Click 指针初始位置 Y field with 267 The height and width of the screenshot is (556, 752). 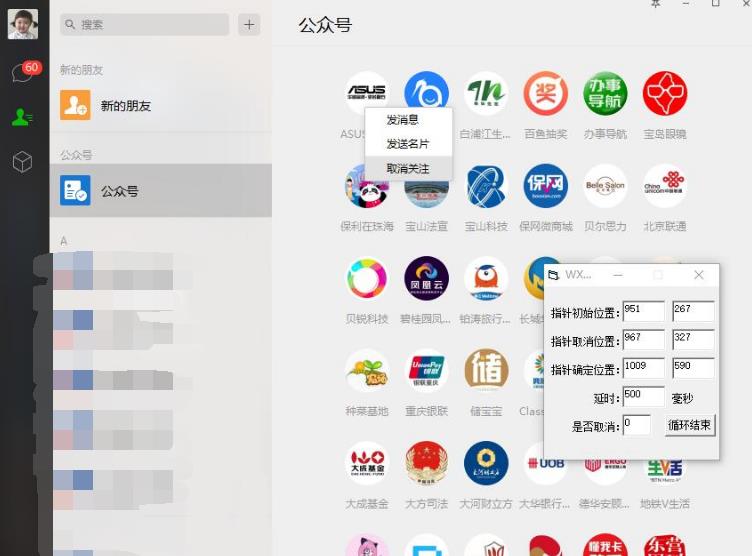693,311
